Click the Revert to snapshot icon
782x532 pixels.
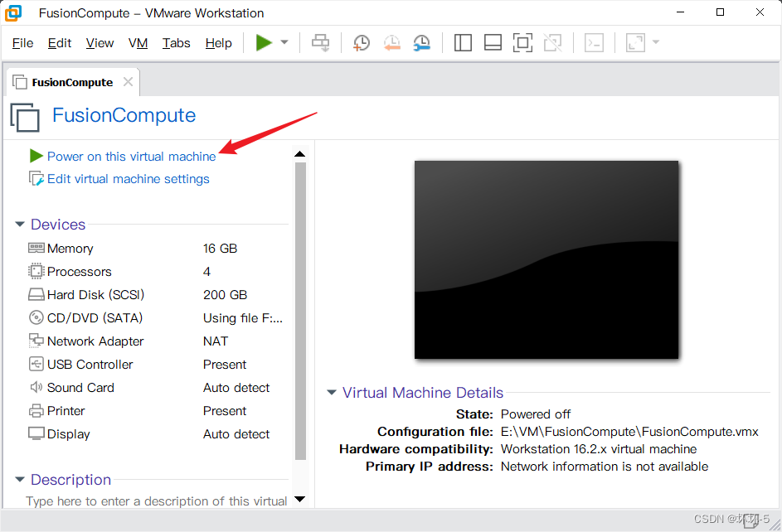tap(392, 43)
